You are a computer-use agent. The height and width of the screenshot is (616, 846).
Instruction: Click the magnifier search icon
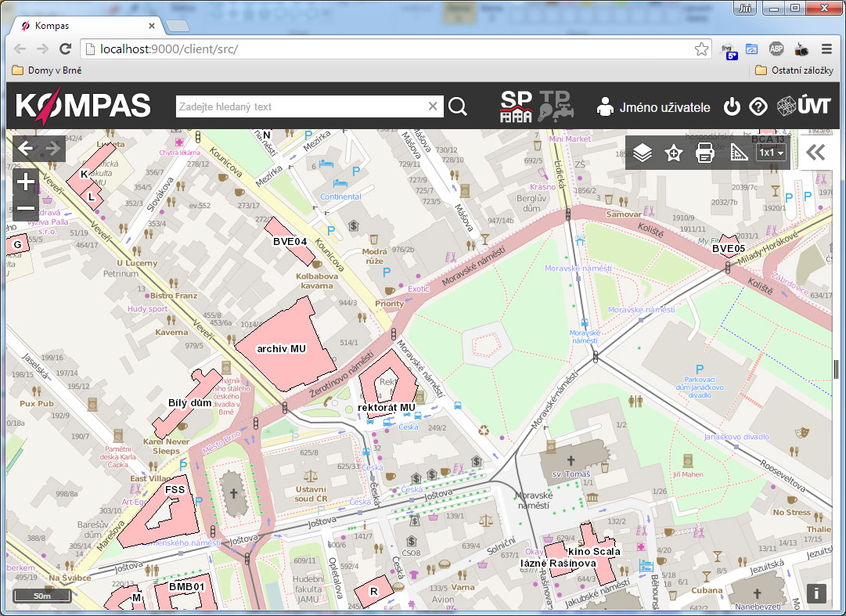(458, 106)
